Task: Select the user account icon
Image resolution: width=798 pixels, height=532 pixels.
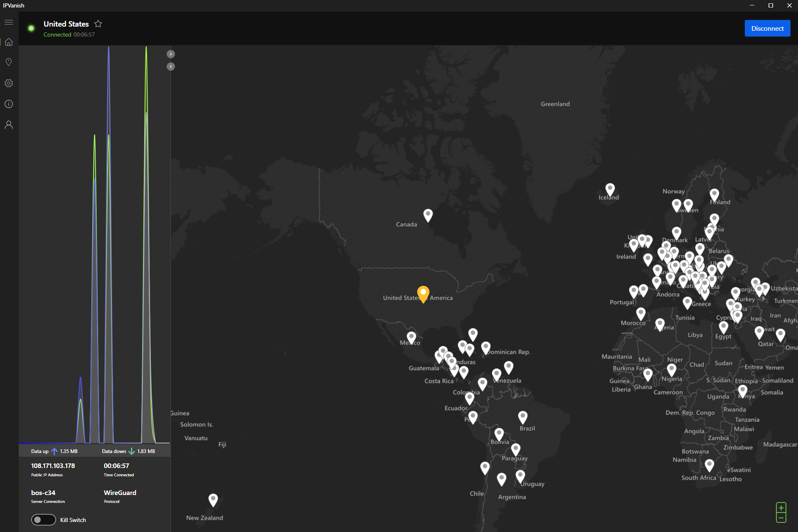Action: click(x=8, y=125)
